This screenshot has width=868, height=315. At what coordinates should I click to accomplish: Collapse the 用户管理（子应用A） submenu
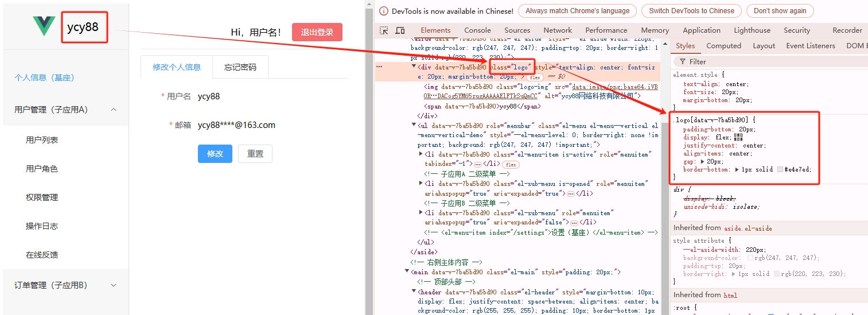(113, 110)
